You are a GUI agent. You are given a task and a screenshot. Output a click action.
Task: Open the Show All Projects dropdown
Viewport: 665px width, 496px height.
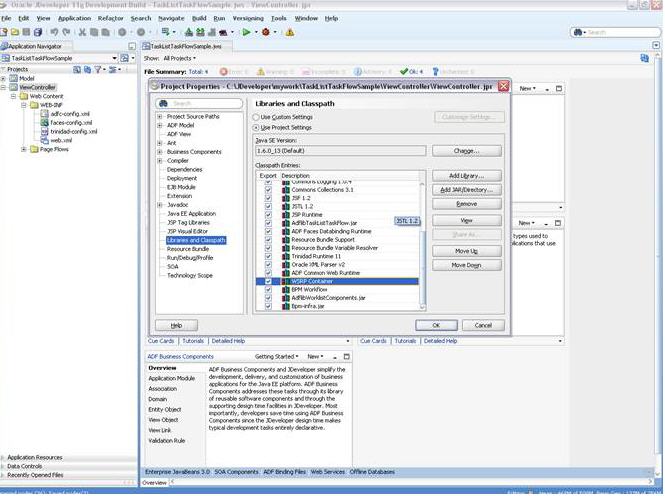point(179,58)
